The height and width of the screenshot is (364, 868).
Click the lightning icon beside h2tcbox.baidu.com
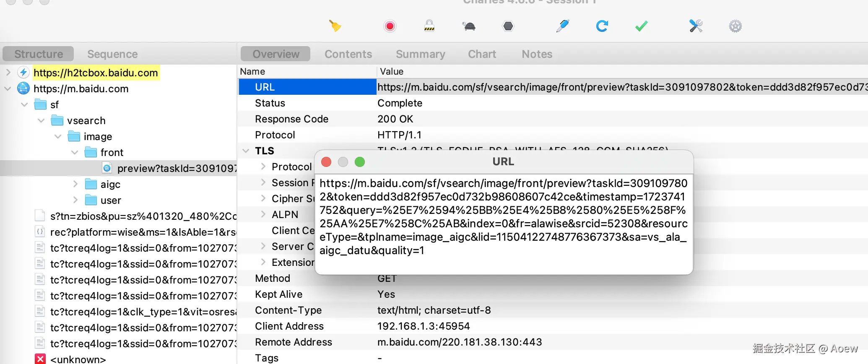24,73
